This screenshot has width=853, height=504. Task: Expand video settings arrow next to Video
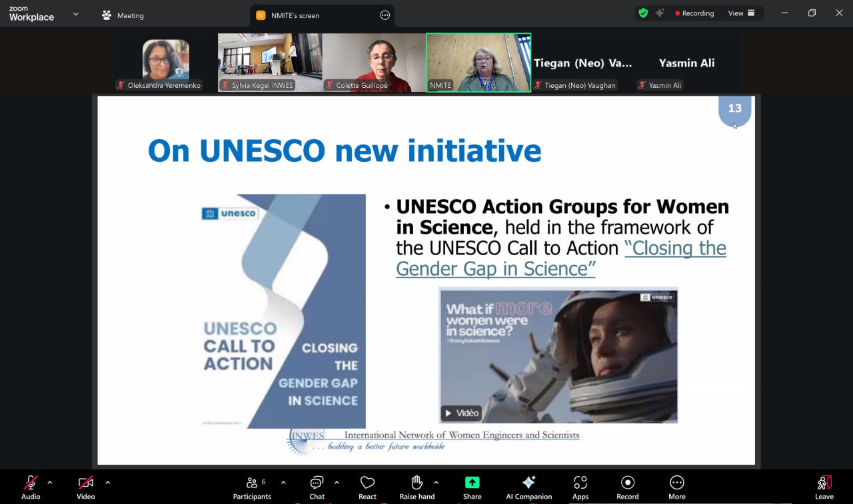[108, 482]
